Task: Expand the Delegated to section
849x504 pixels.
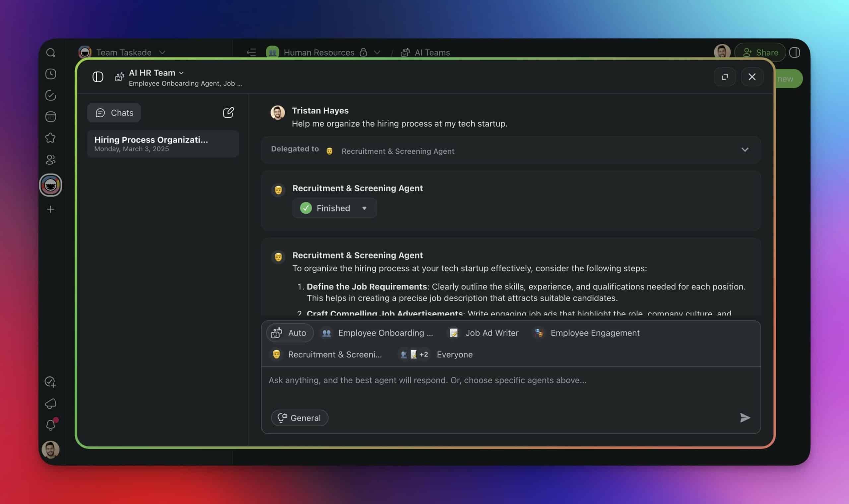Action: (745, 149)
